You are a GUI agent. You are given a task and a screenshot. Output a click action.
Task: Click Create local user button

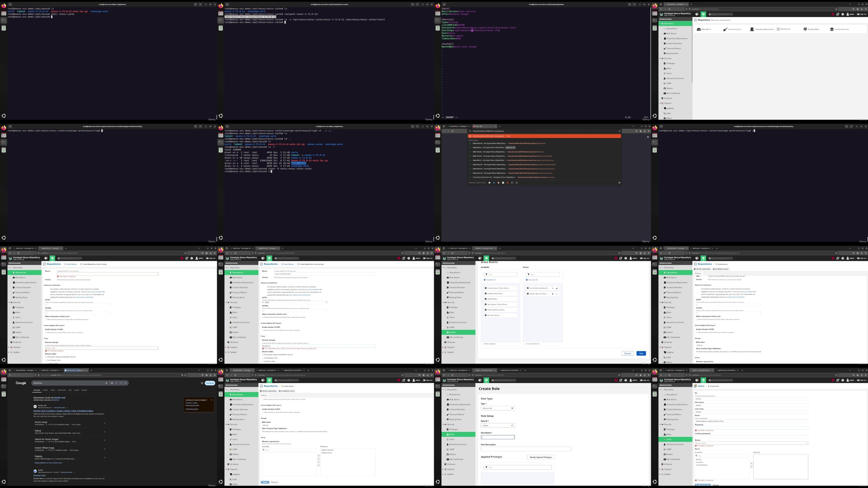point(703,485)
